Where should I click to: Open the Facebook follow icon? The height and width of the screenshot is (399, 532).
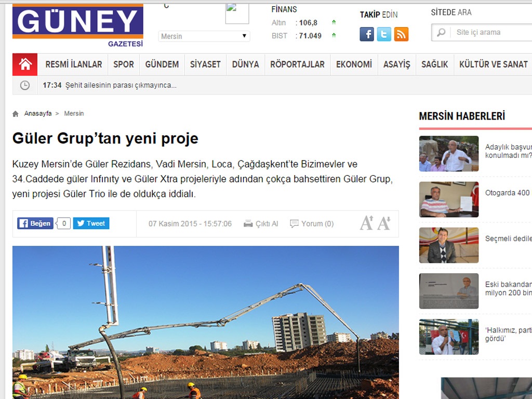(x=367, y=34)
